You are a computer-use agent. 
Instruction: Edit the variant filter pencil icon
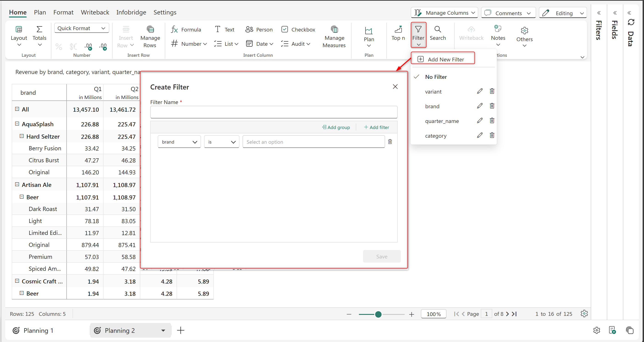[x=480, y=91]
